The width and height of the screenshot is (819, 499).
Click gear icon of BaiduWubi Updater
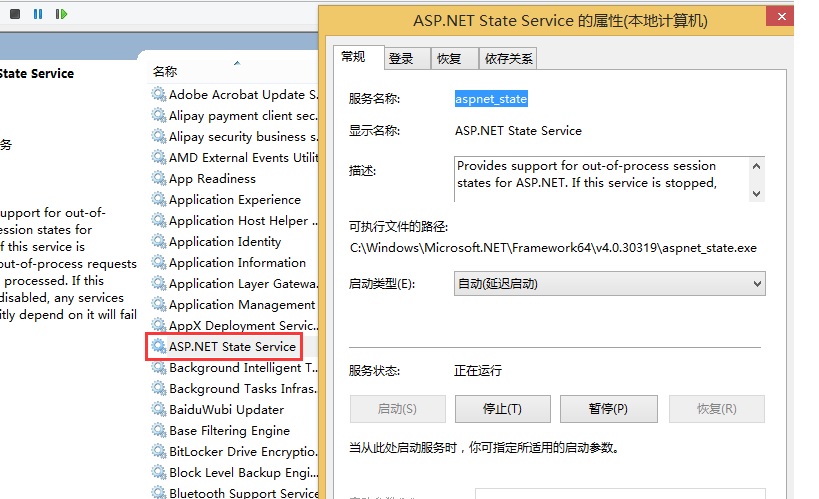[x=159, y=409]
